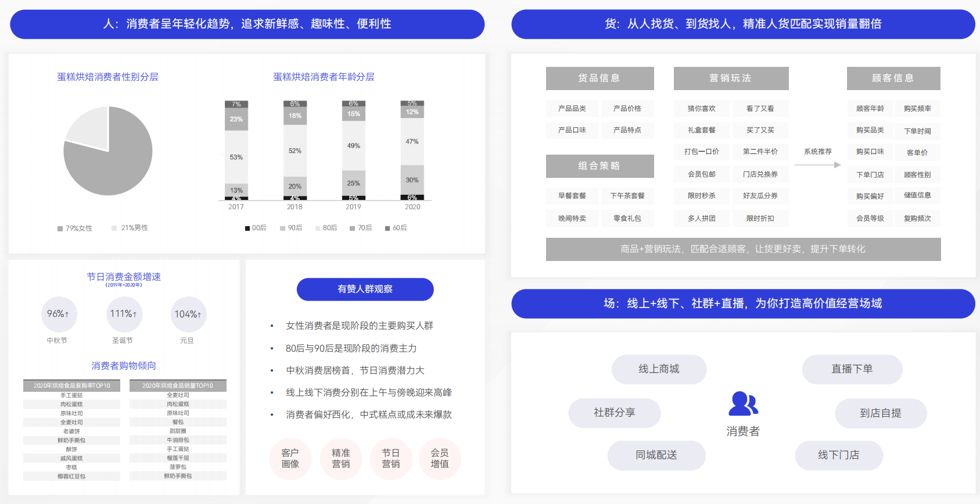
Task: Click the 00后 legend swatch
Action: 247,228
